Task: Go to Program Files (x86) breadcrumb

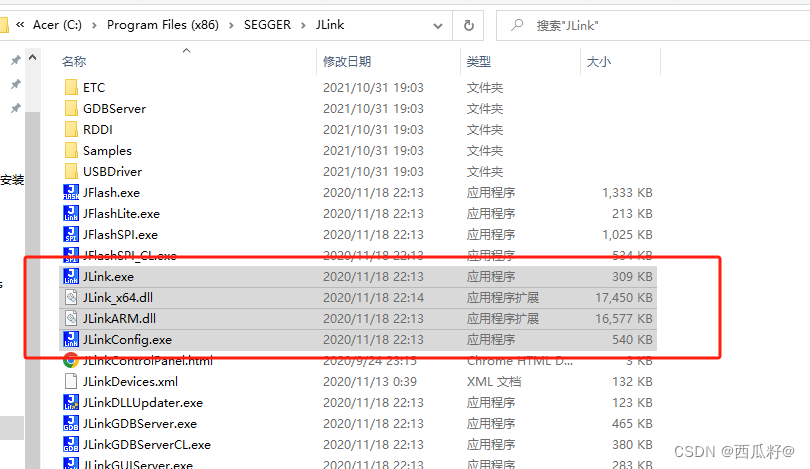Action: (163, 25)
